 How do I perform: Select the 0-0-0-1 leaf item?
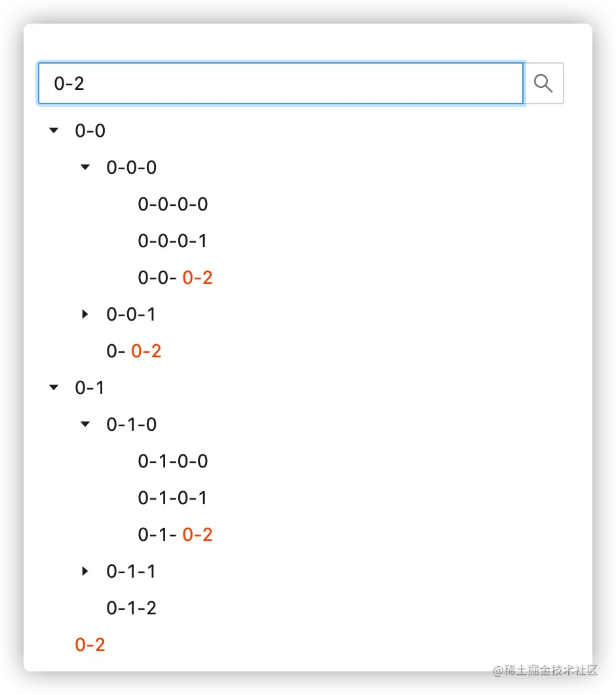pyautogui.click(x=172, y=241)
